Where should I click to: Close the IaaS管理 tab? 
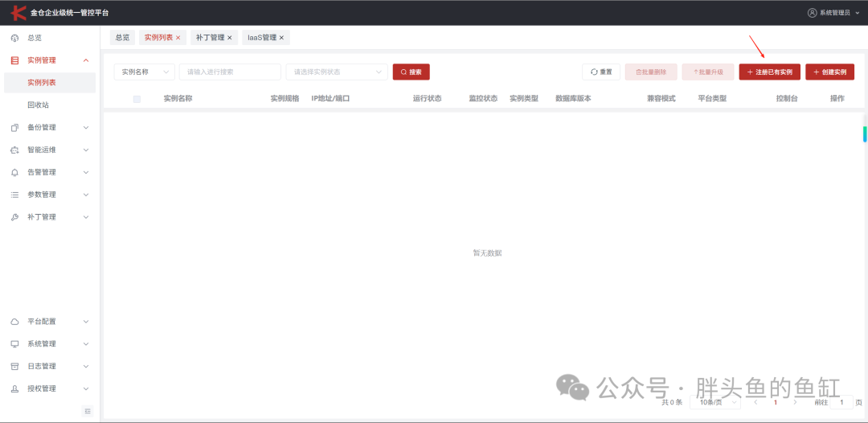click(x=281, y=38)
